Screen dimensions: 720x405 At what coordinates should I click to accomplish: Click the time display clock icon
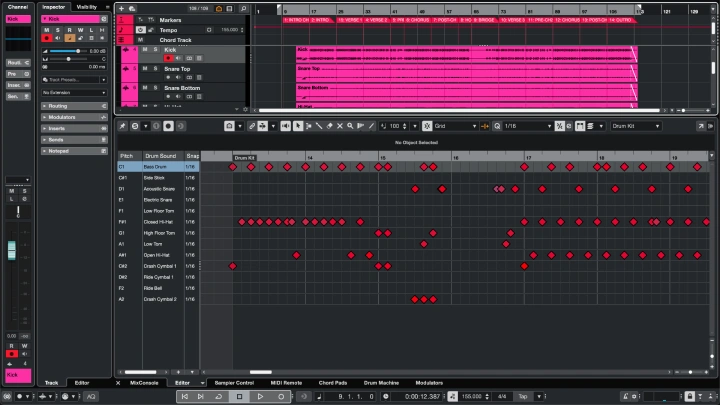[x=385, y=396]
